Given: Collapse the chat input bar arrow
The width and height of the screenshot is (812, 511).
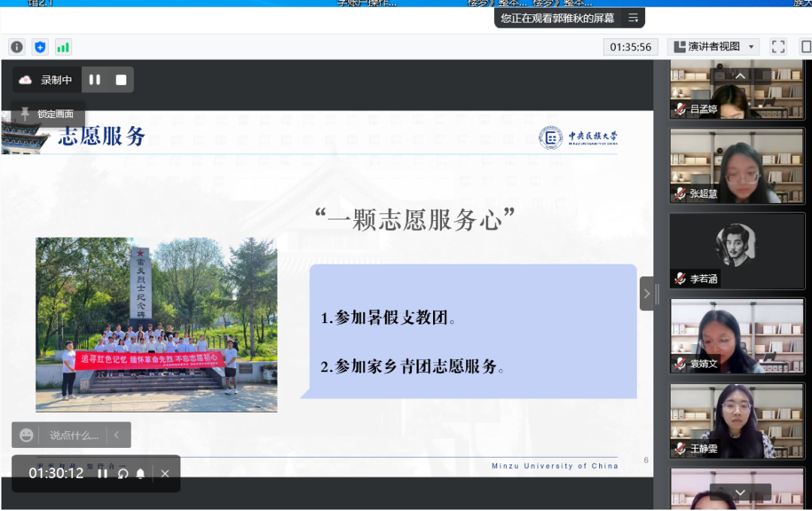Looking at the screenshot, I should tap(117, 435).
